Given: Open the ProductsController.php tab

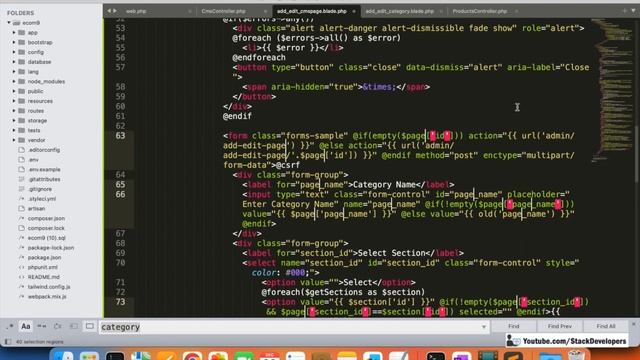Looking at the screenshot, I should coord(480,11).
